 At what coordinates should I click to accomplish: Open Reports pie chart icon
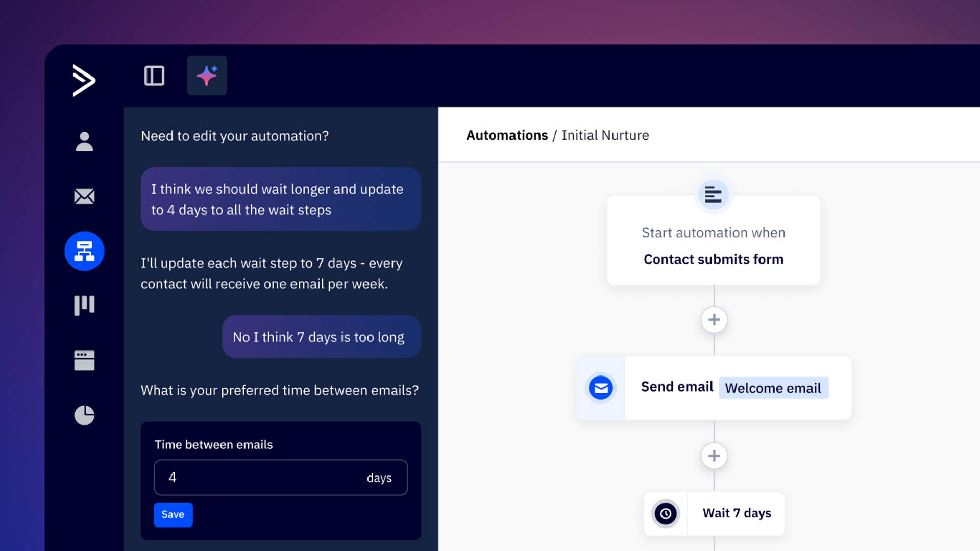[x=84, y=415]
